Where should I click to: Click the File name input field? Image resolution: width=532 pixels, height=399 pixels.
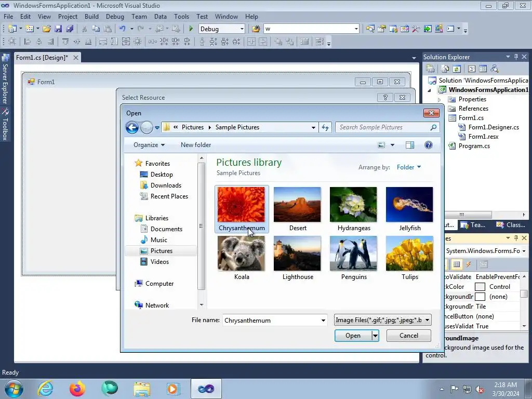point(271,320)
